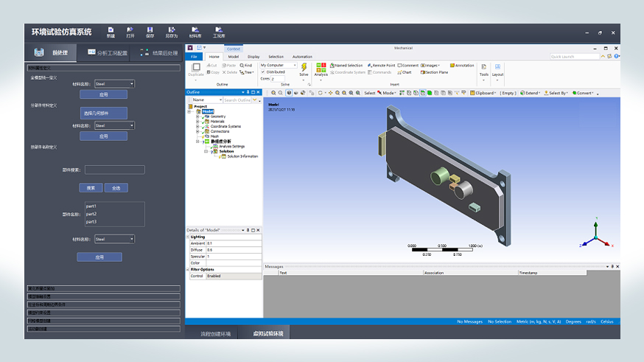Click the Quick Launch search box
Image resolution: width=644 pixels, height=362 pixels.
click(x=575, y=57)
